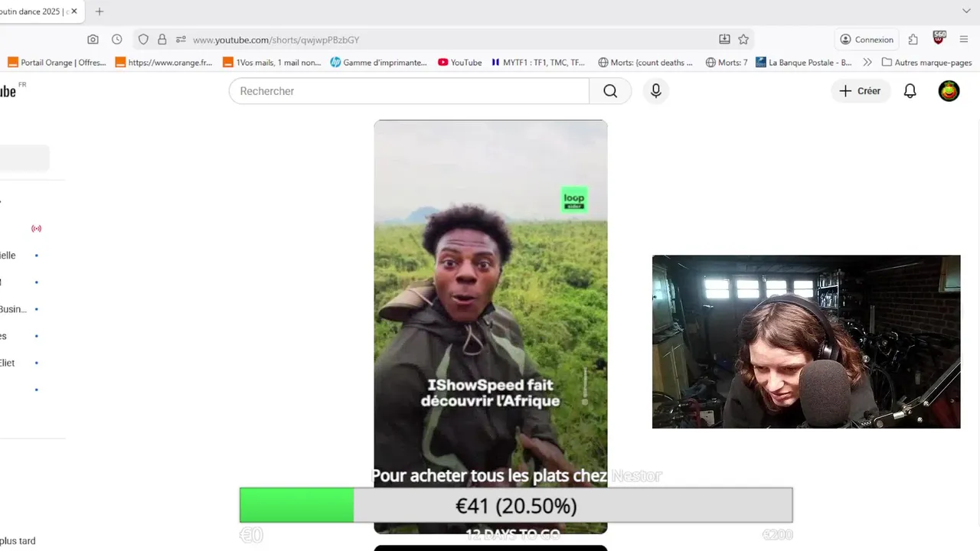Click the YouTube logo

click(9, 90)
